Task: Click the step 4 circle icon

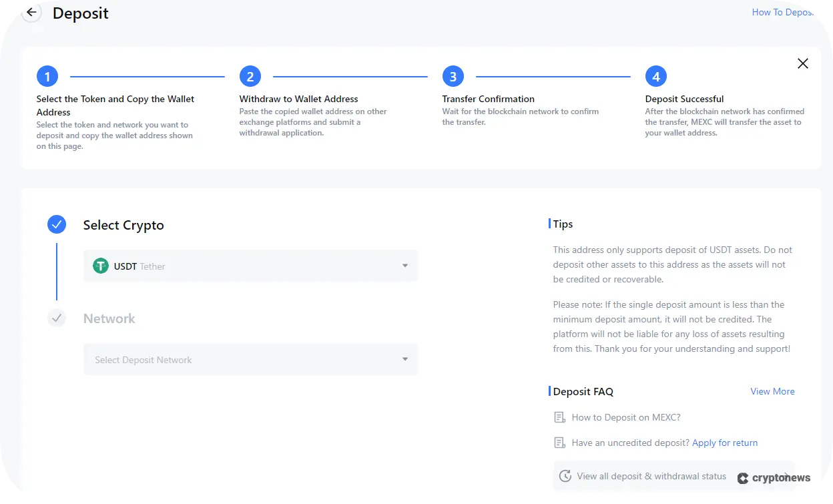Action: point(656,76)
